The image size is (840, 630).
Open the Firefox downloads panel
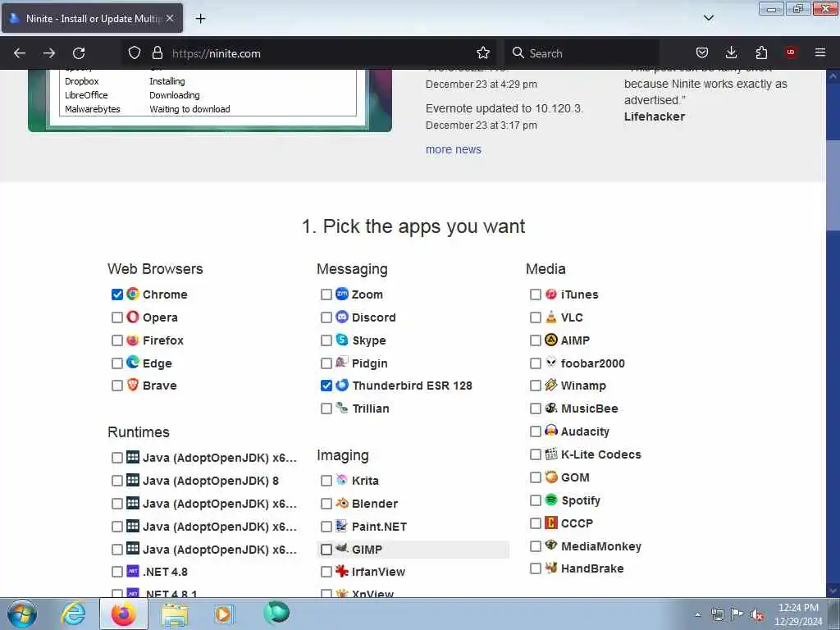pos(731,52)
